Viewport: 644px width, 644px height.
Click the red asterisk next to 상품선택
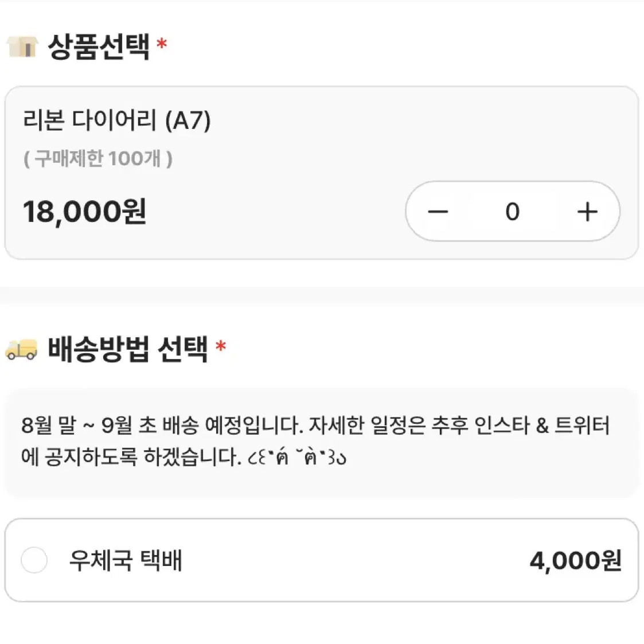[x=162, y=43]
